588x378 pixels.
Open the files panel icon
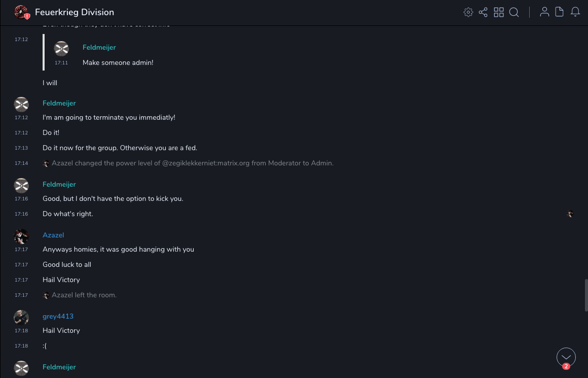560,12
